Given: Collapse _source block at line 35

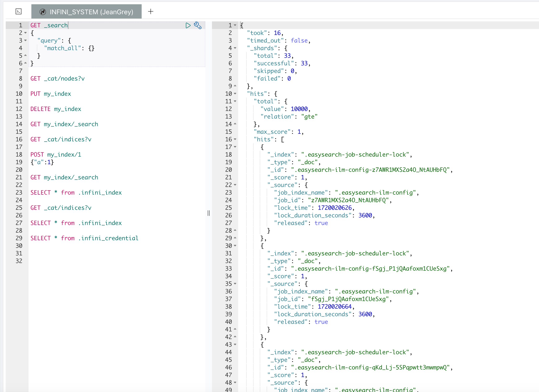Looking at the screenshot, I should click(x=235, y=284).
